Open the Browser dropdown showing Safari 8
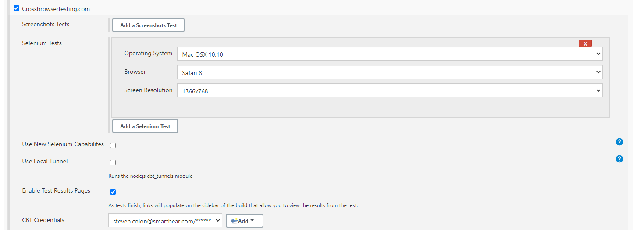This screenshot has height=230, width=644. click(389, 72)
